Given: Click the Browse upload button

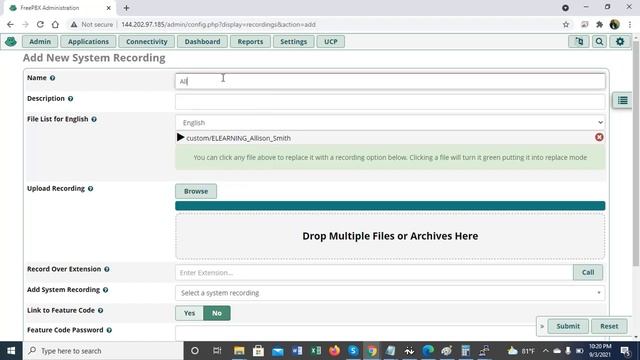Looking at the screenshot, I should 196,191.
